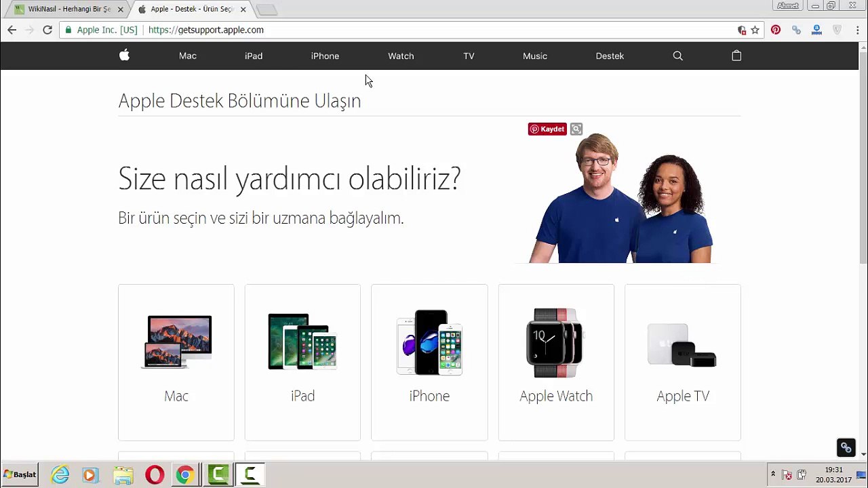This screenshot has width=868, height=488.
Task: Open iPad in Apple navigation menu
Action: click(x=254, y=56)
